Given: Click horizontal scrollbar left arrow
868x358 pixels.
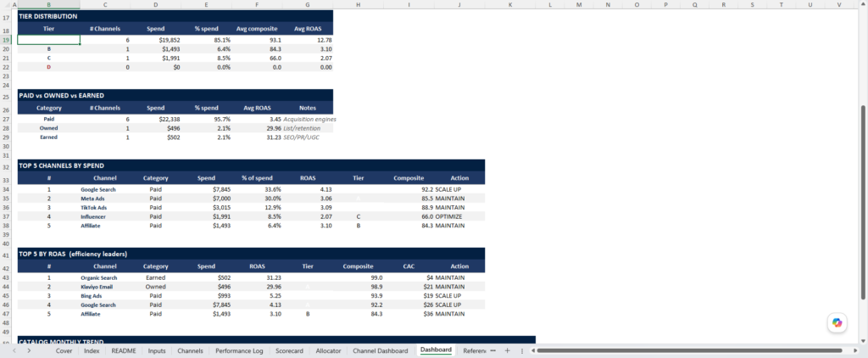Looking at the screenshot, I should click(532, 351).
